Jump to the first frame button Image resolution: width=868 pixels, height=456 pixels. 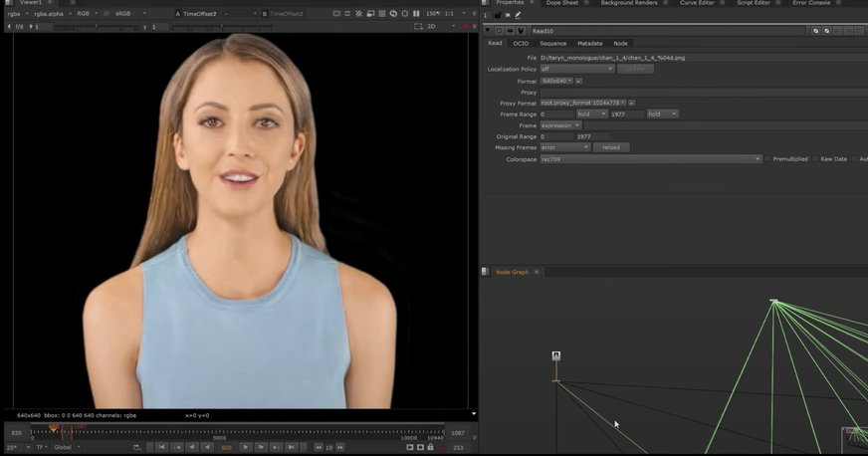coord(161,448)
